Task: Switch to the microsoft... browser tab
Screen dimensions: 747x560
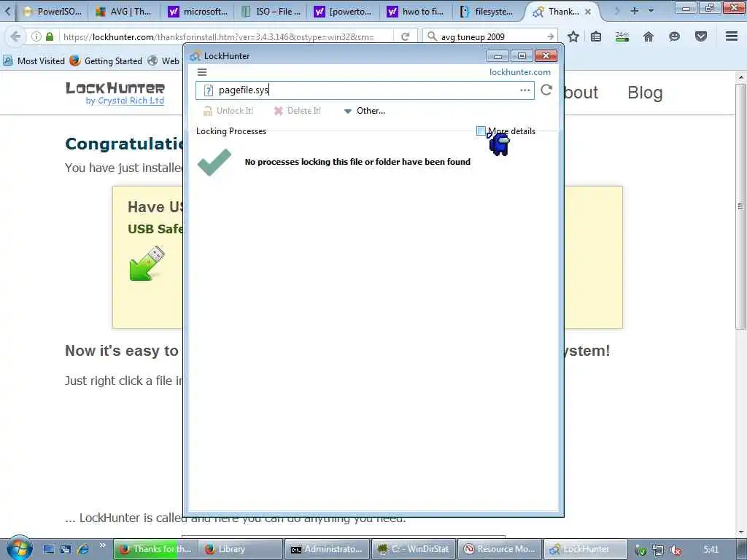Action: click(198, 12)
